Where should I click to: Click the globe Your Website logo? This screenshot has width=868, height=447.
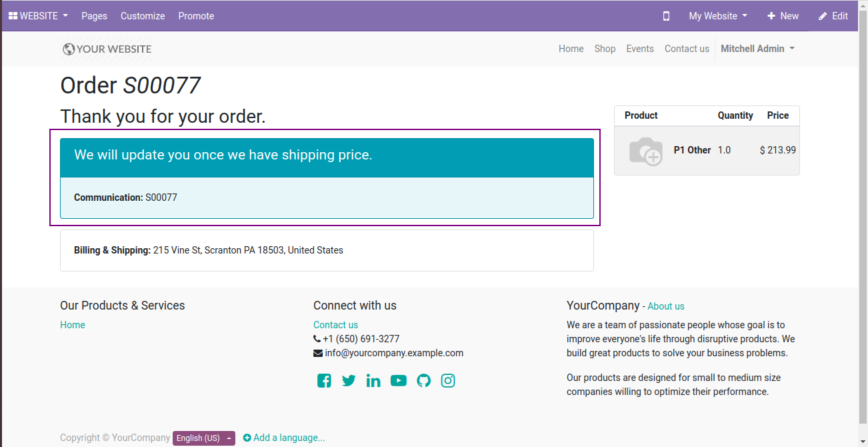point(107,49)
